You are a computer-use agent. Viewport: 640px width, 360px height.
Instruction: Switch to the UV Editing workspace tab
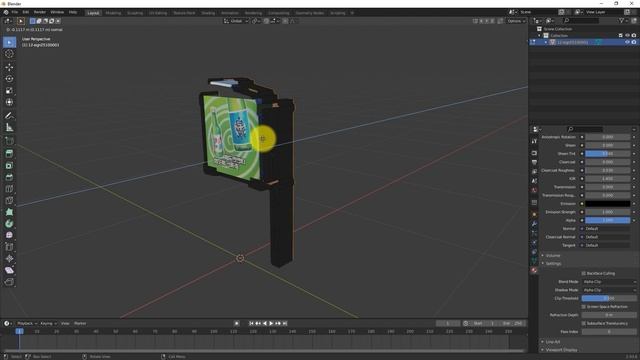(158, 13)
